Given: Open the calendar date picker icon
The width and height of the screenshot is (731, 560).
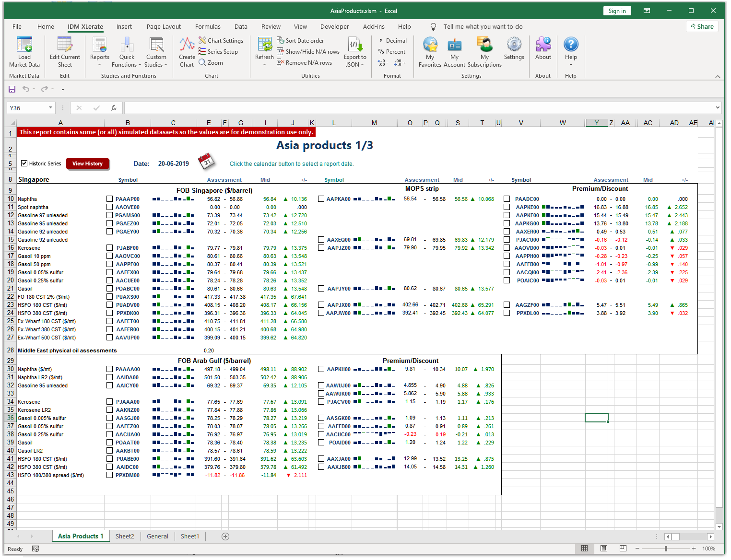Looking at the screenshot, I should pyautogui.click(x=206, y=162).
